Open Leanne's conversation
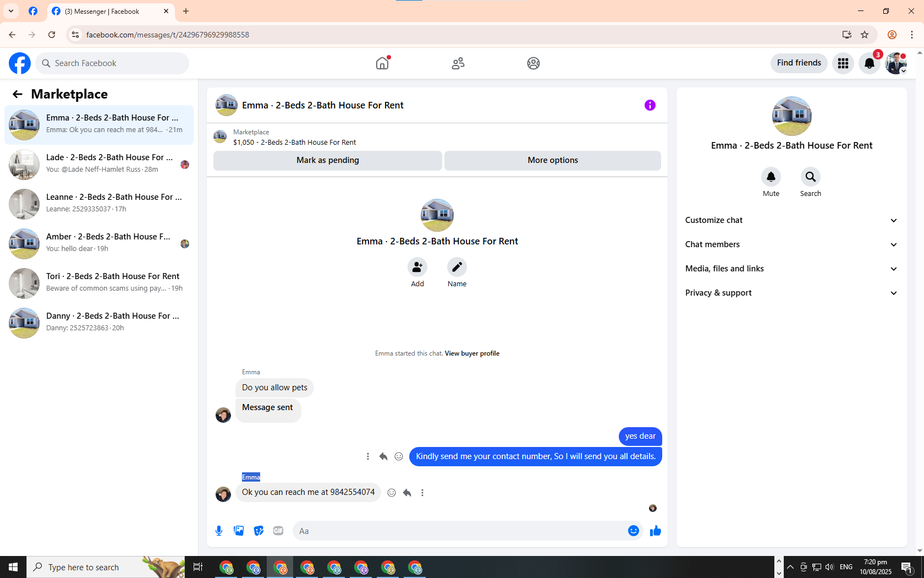This screenshot has width=924, height=578. point(99,204)
